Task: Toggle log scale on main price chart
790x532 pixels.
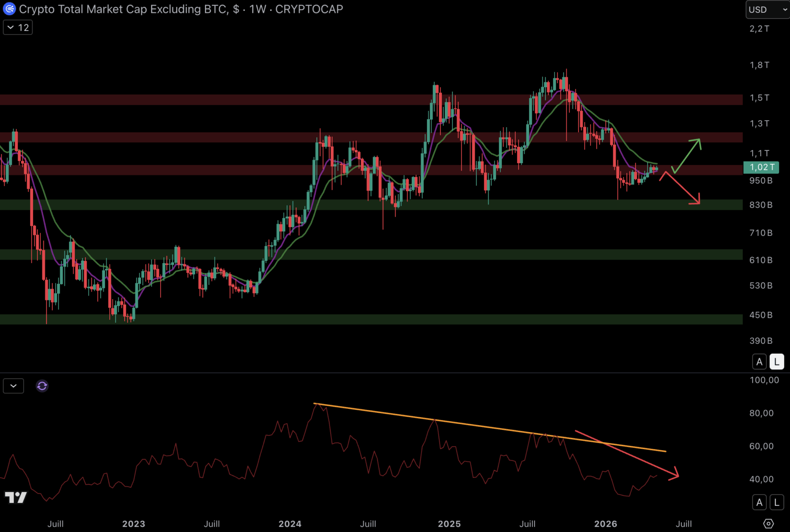Action: click(x=777, y=362)
